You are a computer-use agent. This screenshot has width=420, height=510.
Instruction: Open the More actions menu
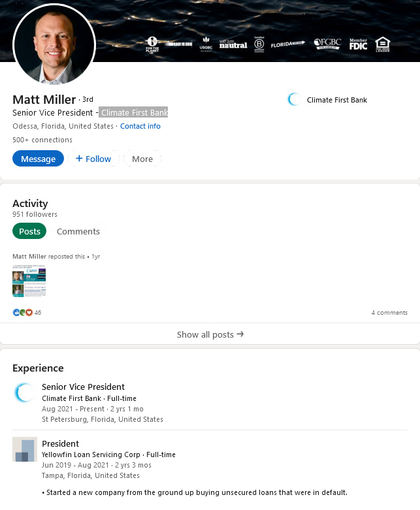point(142,159)
